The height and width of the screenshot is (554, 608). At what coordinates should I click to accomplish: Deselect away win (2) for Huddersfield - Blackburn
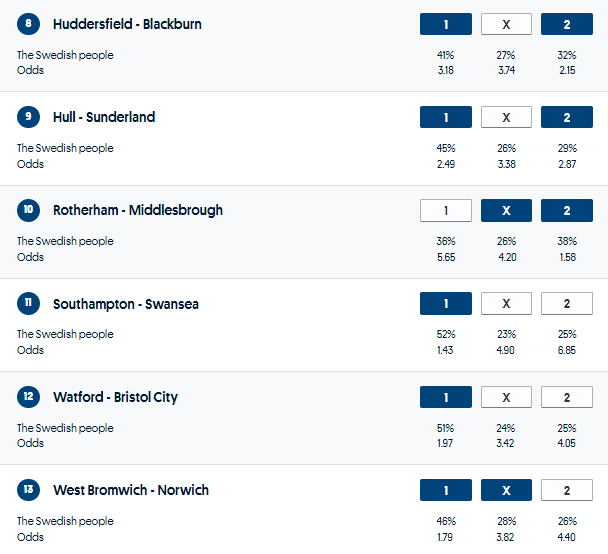(566, 24)
